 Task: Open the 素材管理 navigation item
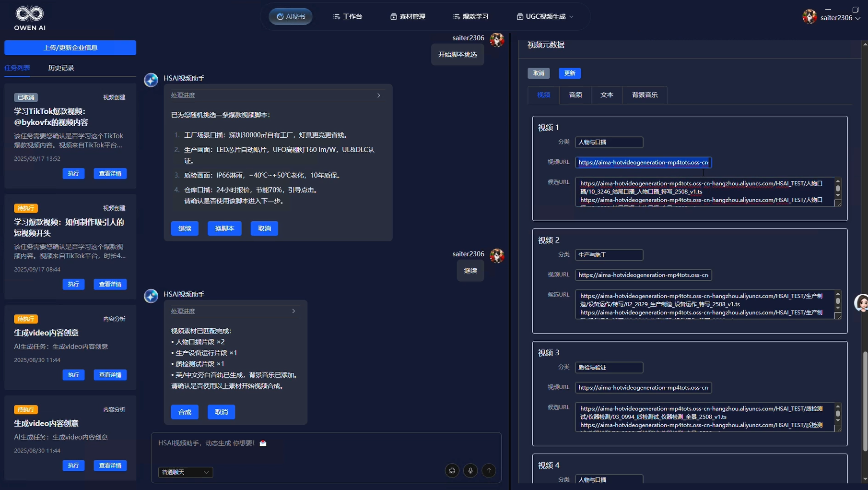point(408,16)
